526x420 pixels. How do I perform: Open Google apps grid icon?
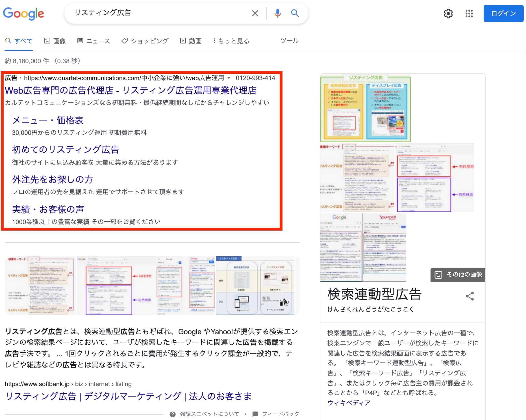(469, 13)
